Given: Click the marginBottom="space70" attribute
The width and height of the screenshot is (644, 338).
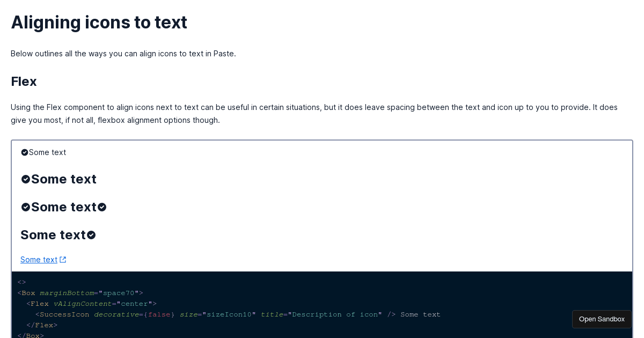Looking at the screenshot, I should pyautogui.click(x=89, y=293).
